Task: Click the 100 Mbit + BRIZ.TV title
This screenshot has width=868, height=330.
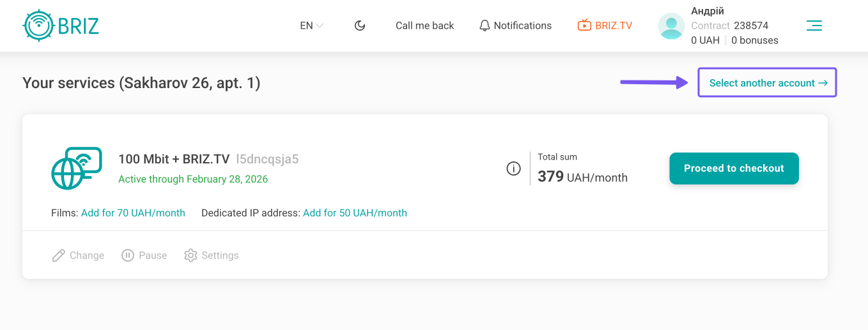Action: coord(174,159)
